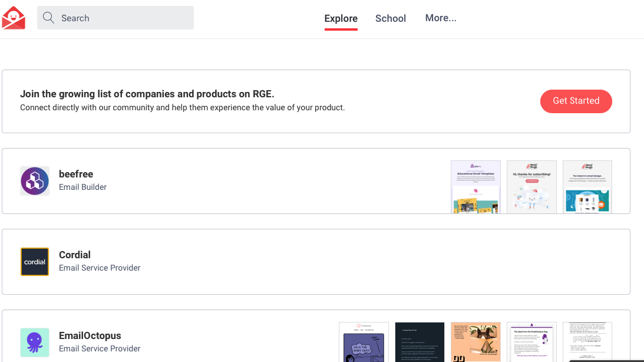This screenshot has width=644, height=362.
Task: Open the EmailOctopus blog email thumbnail
Action: pos(531,342)
